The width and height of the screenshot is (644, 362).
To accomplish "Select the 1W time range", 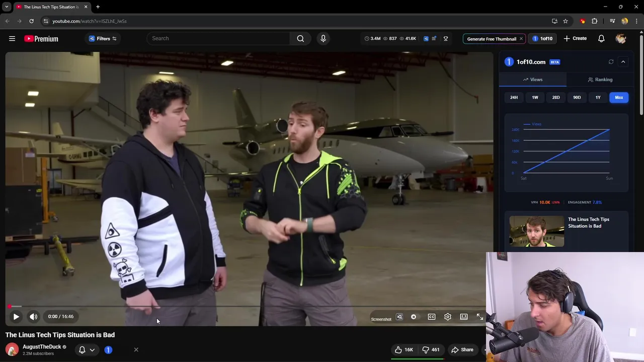I will (x=535, y=98).
